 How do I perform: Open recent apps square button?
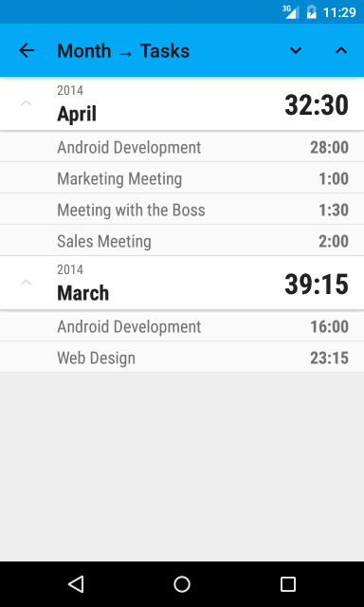pyautogui.click(x=288, y=584)
